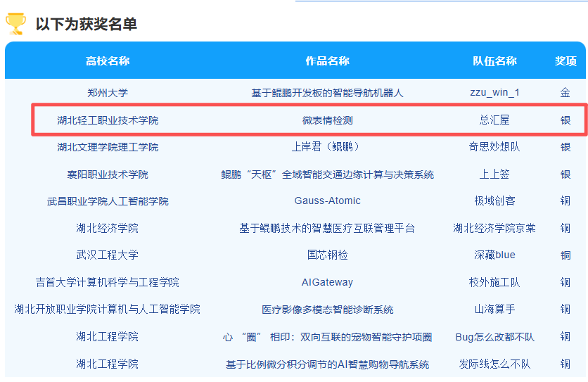Image resolution: width=588 pixels, height=382 pixels.
Task: Open the AIGateway project entry
Action: (x=327, y=282)
